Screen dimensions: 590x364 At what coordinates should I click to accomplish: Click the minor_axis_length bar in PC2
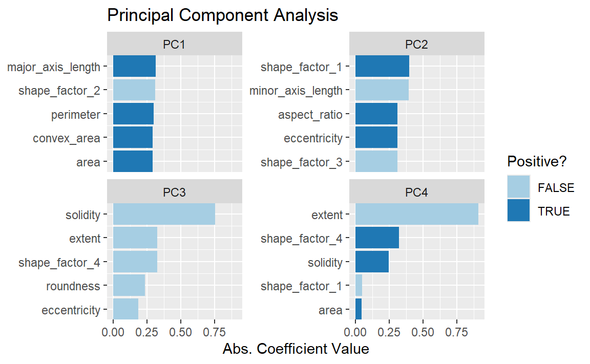[x=382, y=91]
